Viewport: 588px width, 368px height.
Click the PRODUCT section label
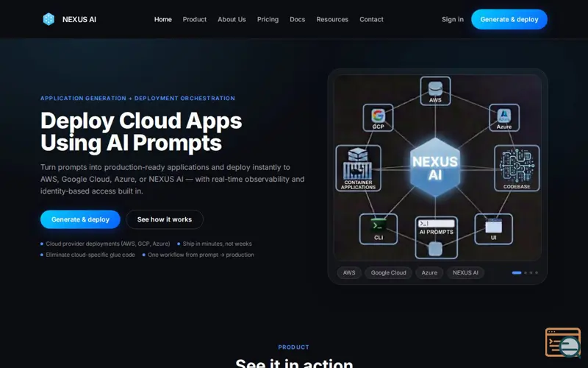pyautogui.click(x=293, y=347)
